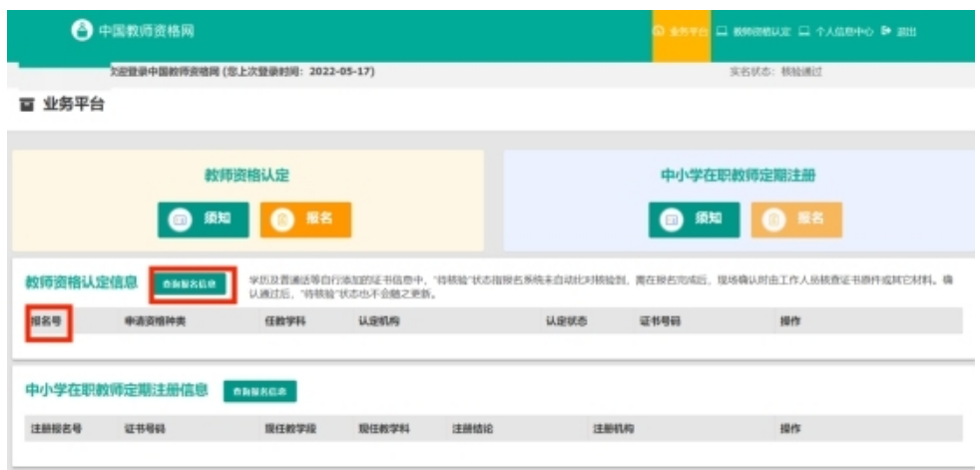Screen dimensions: 980x470
Task: Click the 认定状态 column header
Action: (x=566, y=322)
